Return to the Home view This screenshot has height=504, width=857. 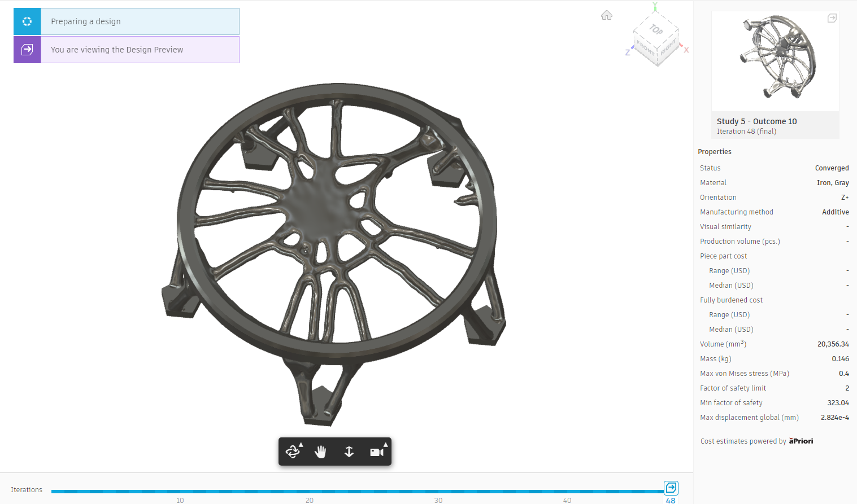pyautogui.click(x=607, y=15)
